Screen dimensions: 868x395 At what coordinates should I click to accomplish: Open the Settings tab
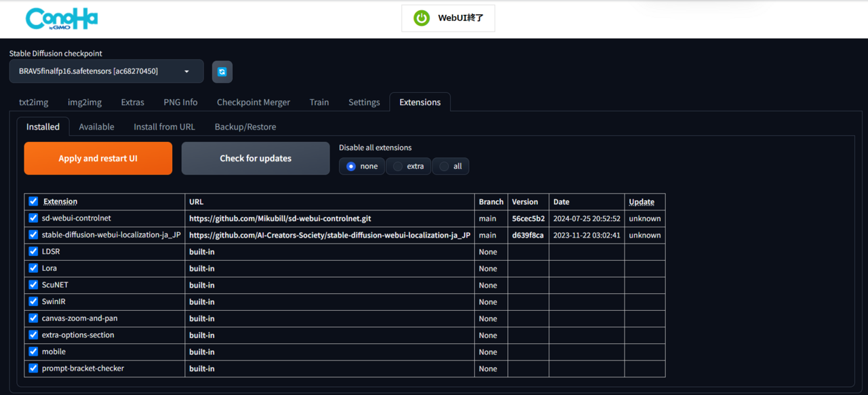click(364, 102)
